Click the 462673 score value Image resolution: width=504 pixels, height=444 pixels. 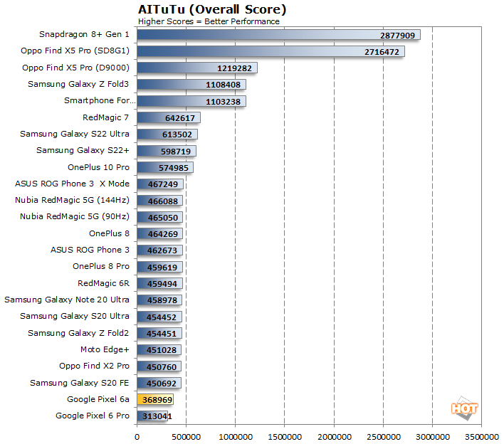[x=162, y=250]
